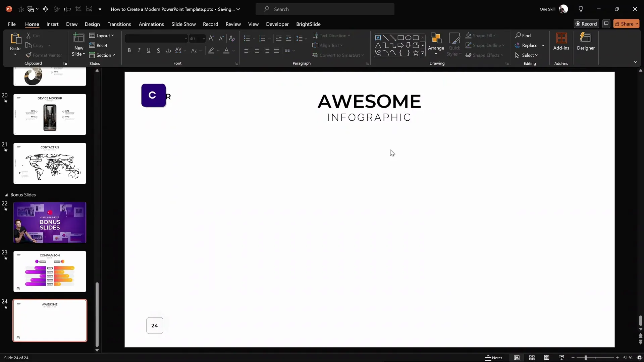The height and width of the screenshot is (362, 644).
Task: Open the font name combo box
Action: point(156,39)
